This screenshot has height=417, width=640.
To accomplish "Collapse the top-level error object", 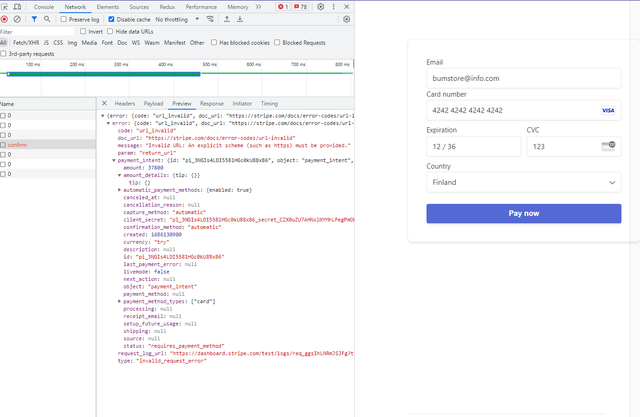I will [x=103, y=116].
